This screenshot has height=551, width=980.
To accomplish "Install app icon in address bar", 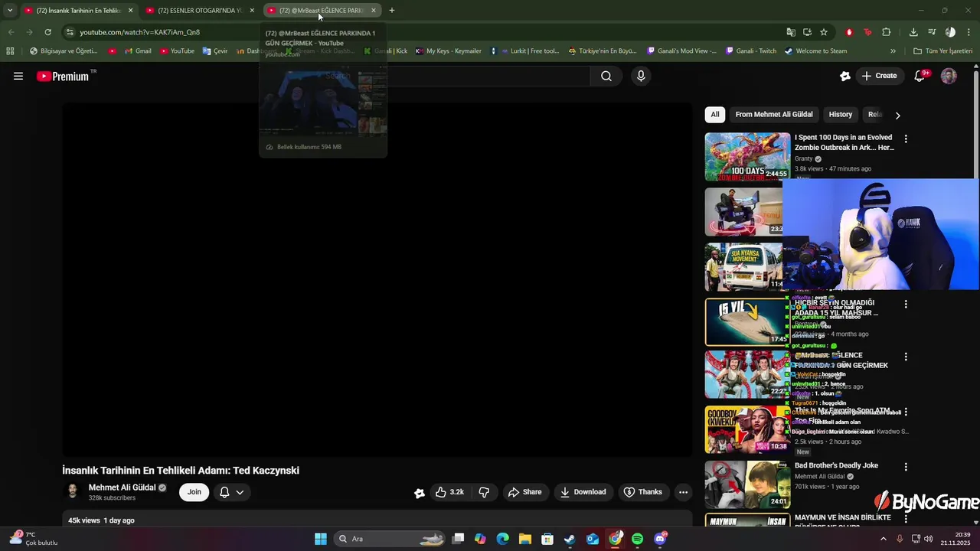I will point(807,32).
